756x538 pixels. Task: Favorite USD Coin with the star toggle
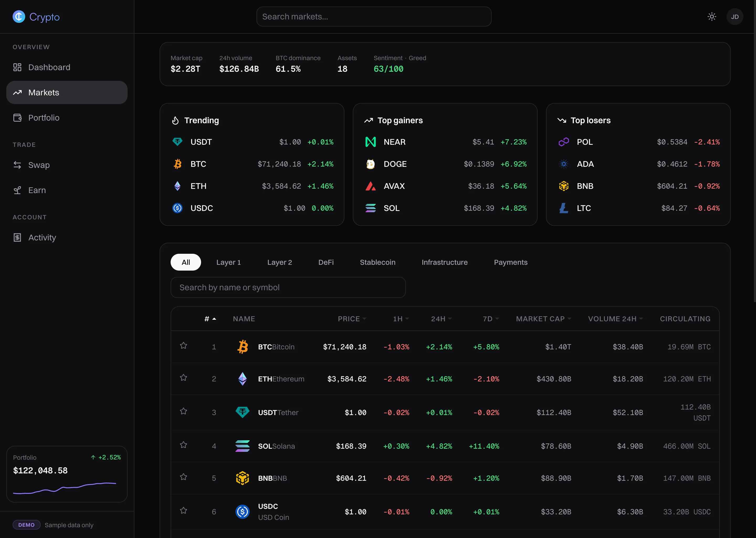183,510
